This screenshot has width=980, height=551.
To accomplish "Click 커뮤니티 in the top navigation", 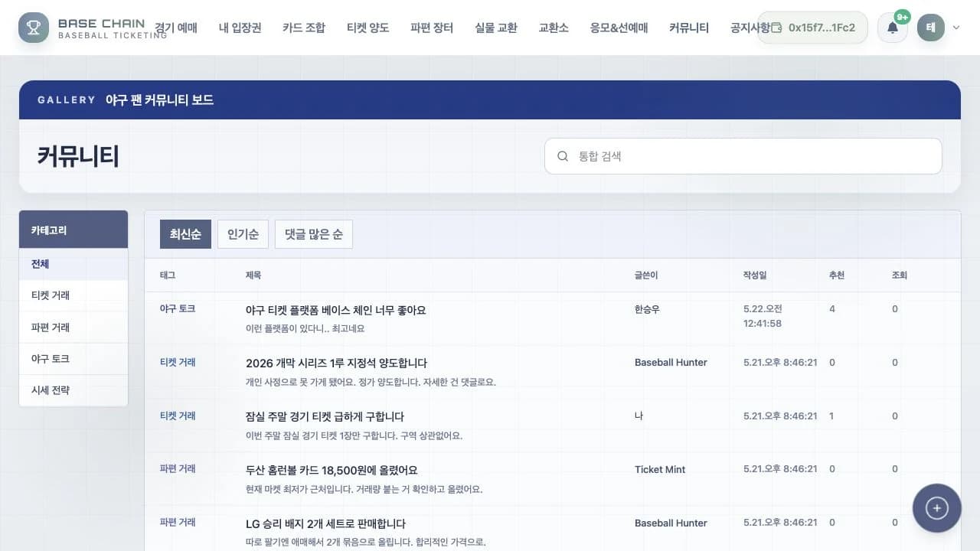I will click(x=689, y=28).
